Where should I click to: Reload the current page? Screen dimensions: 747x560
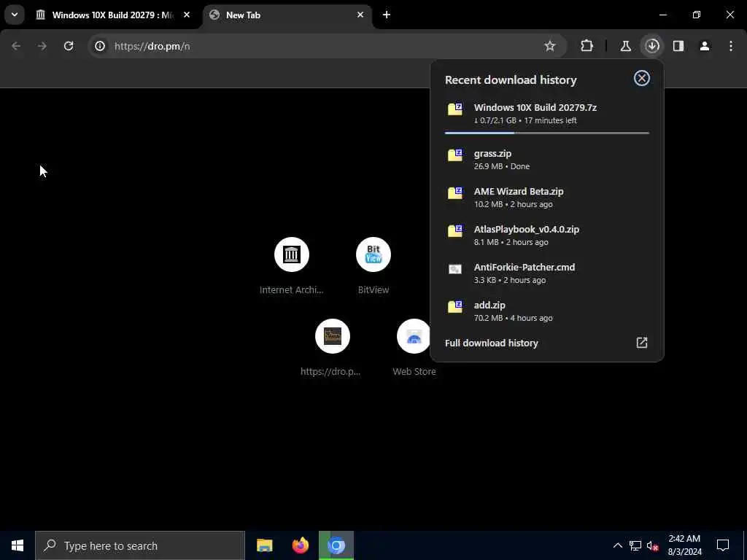click(x=69, y=46)
